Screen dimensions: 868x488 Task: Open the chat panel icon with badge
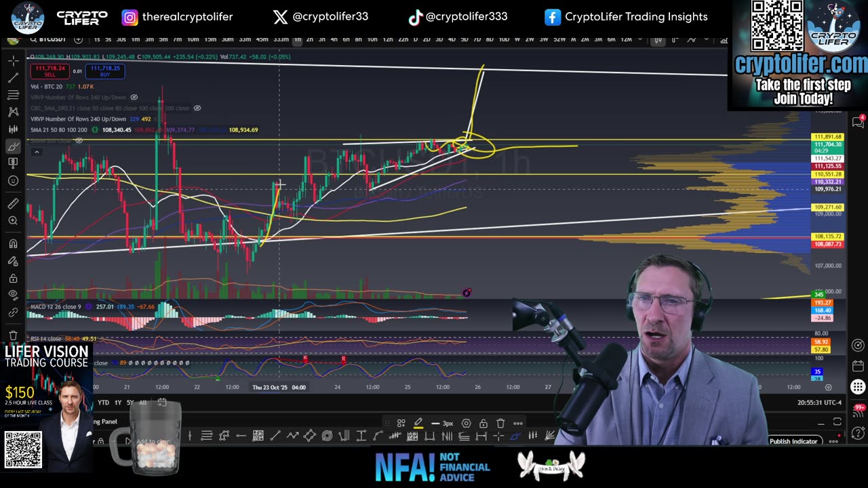[857, 123]
